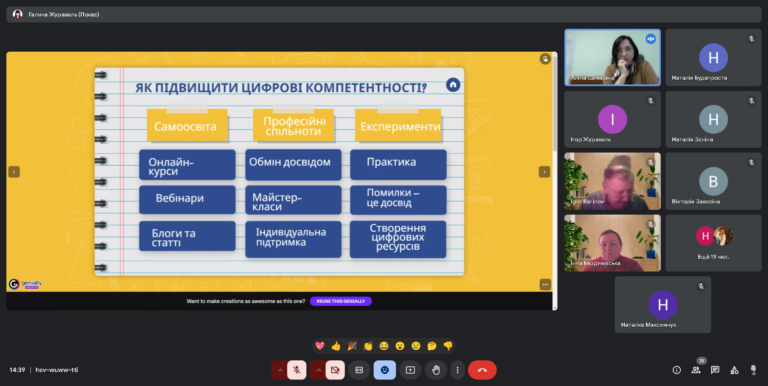Open more options three-dot menu
This screenshot has height=386, width=768.
pyautogui.click(x=457, y=370)
